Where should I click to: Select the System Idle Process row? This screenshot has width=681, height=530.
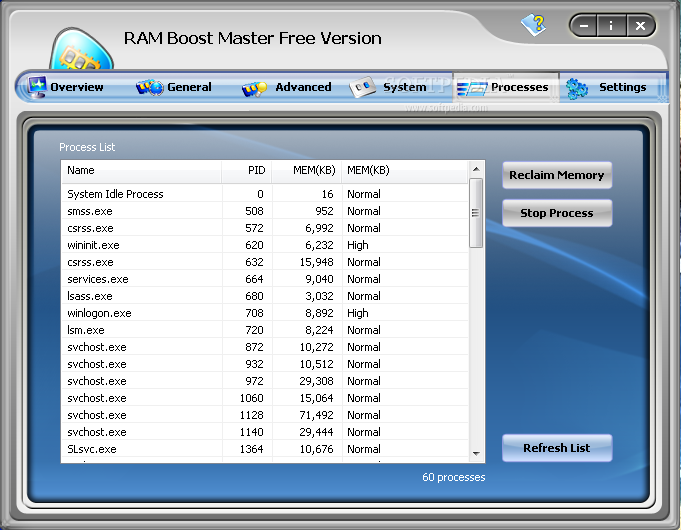tap(265, 194)
